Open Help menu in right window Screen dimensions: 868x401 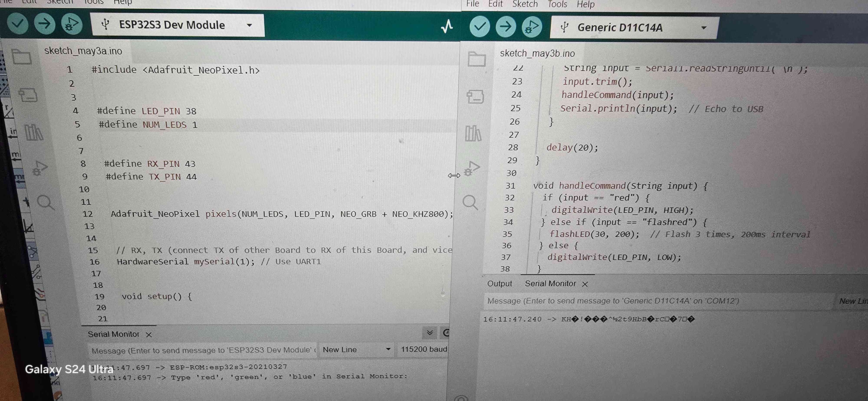586,4
